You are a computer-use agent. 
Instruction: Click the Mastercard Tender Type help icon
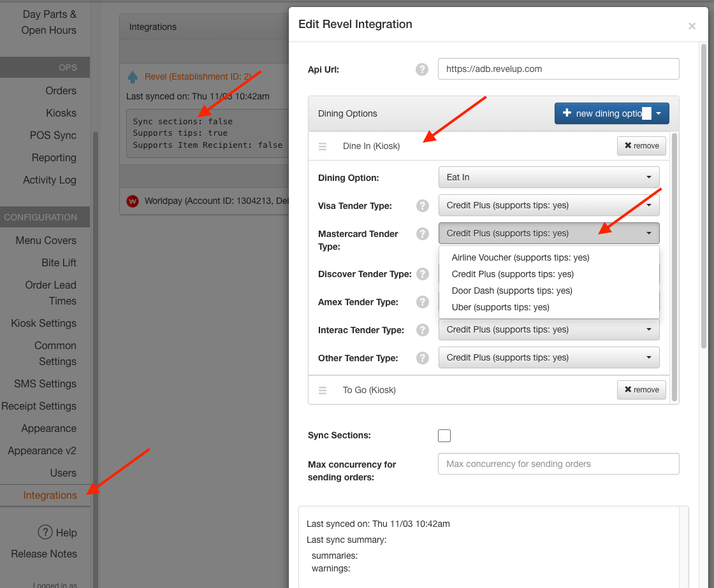click(423, 234)
